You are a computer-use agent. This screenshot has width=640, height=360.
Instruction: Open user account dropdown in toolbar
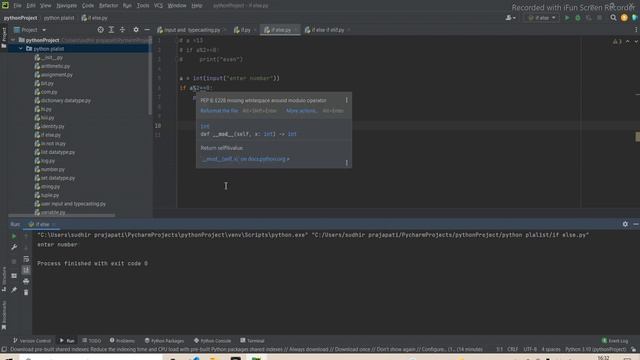click(510, 18)
